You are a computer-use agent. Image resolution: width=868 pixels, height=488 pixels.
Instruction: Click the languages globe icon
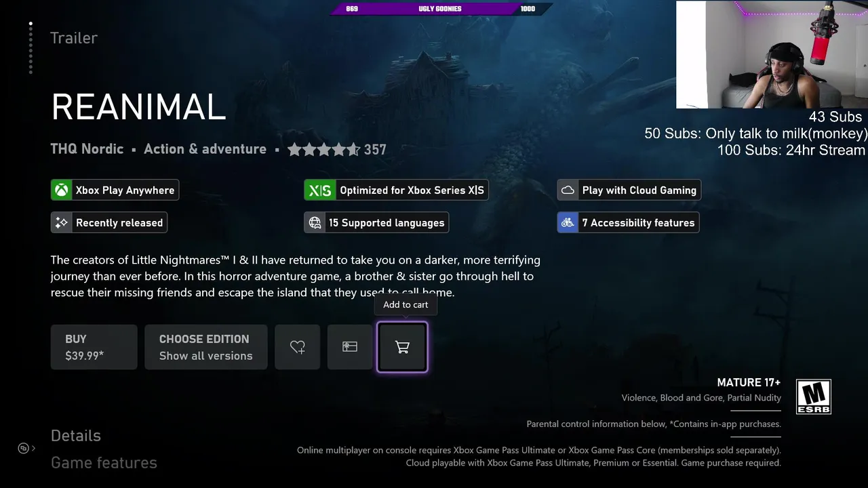point(315,222)
